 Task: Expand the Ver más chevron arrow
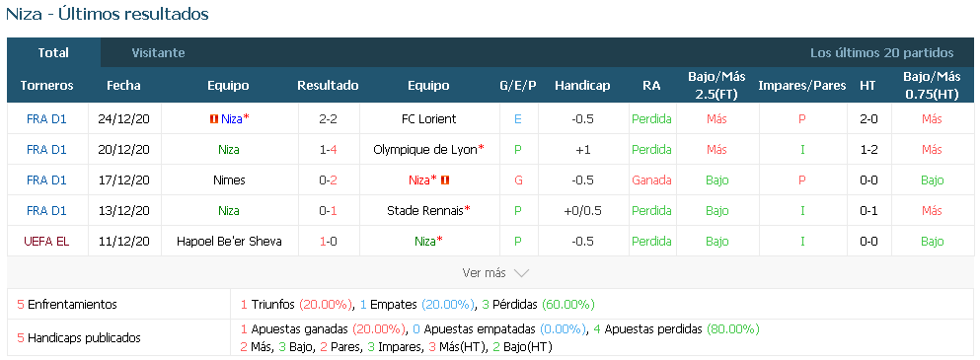tap(521, 273)
